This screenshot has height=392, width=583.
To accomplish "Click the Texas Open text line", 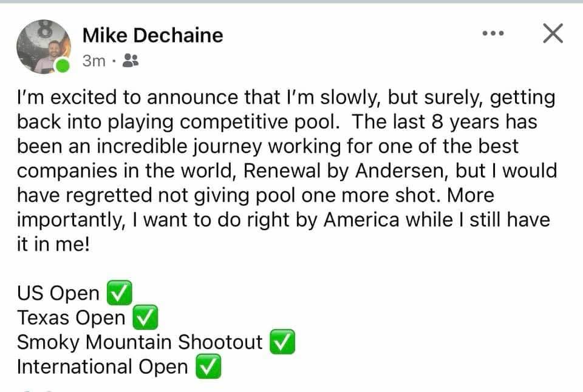I will tap(71, 318).
